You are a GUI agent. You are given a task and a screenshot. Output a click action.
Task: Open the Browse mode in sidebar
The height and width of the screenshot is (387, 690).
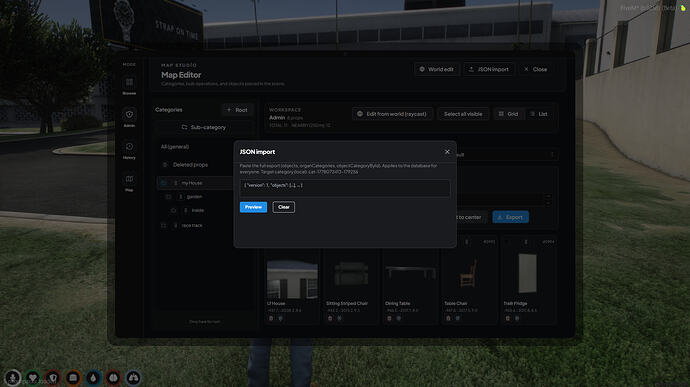[129, 85]
